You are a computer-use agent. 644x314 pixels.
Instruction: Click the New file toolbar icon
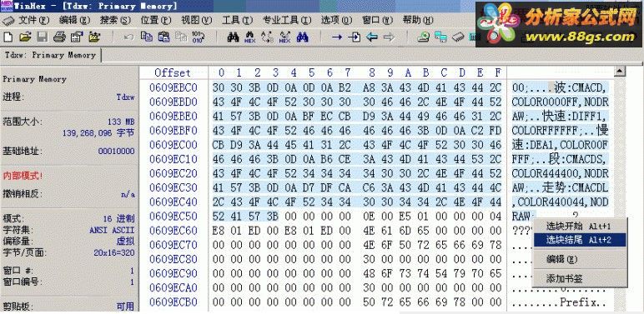pyautogui.click(x=8, y=37)
